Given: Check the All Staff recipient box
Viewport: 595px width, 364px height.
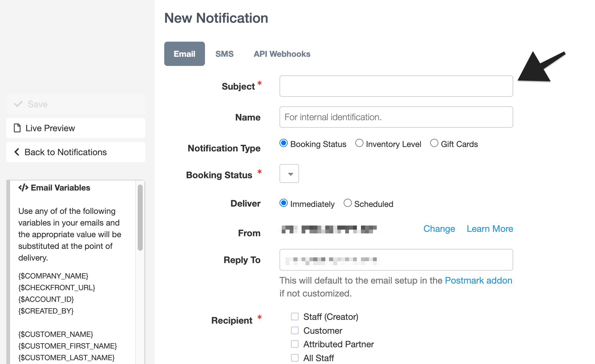Looking at the screenshot, I should [295, 358].
